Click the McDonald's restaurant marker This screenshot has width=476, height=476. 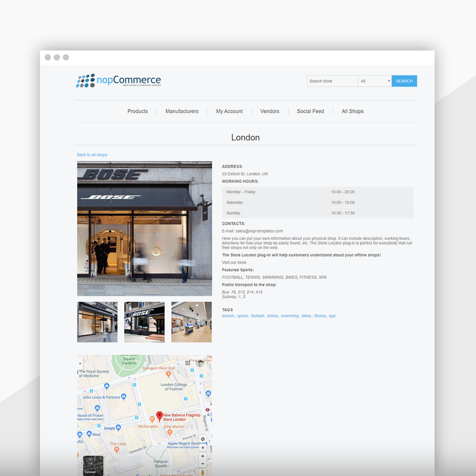pyautogui.click(x=152, y=419)
